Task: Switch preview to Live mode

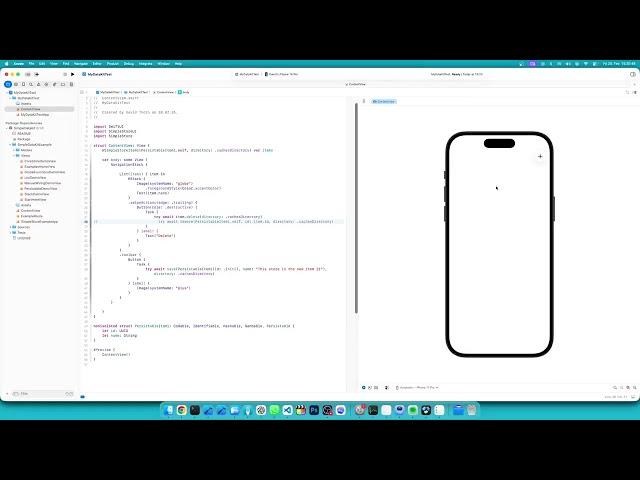Action: point(363,387)
